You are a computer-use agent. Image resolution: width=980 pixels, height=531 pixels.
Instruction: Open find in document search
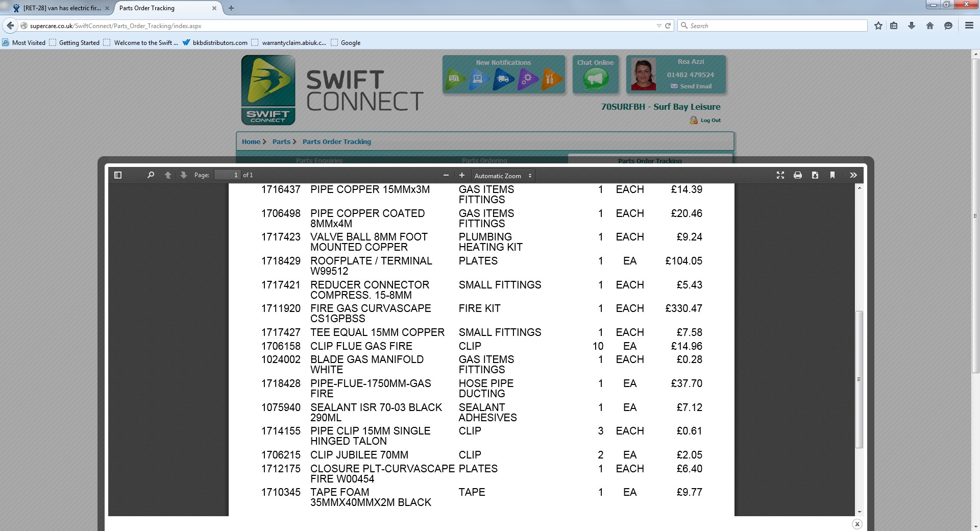pos(151,175)
